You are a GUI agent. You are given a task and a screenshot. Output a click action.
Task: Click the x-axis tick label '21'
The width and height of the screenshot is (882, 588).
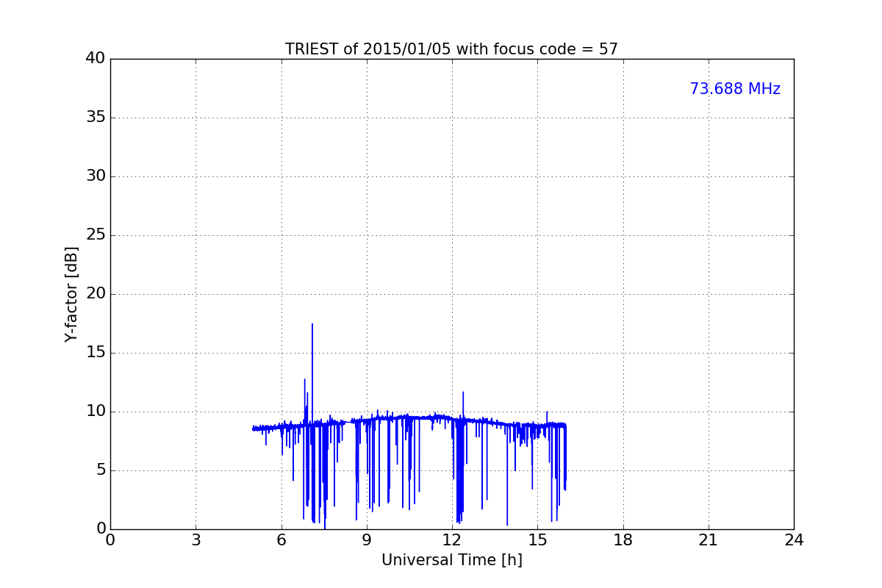click(709, 540)
